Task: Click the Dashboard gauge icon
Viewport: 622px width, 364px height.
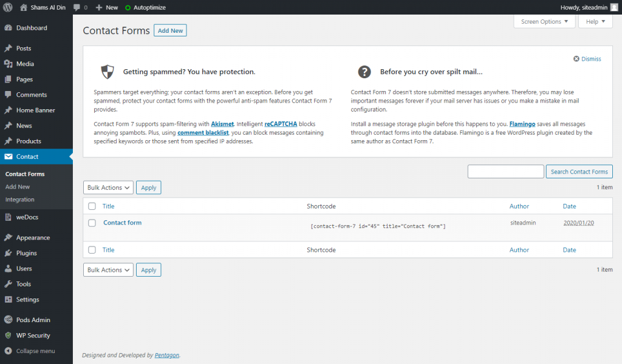Action: tap(8, 28)
